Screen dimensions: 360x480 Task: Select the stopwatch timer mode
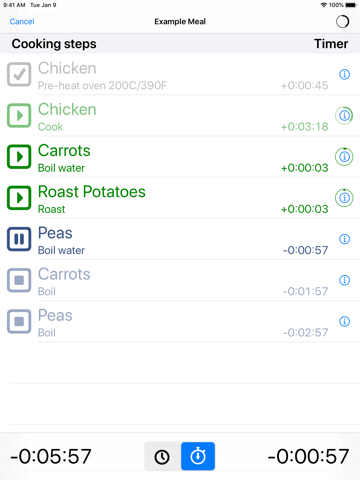198,456
